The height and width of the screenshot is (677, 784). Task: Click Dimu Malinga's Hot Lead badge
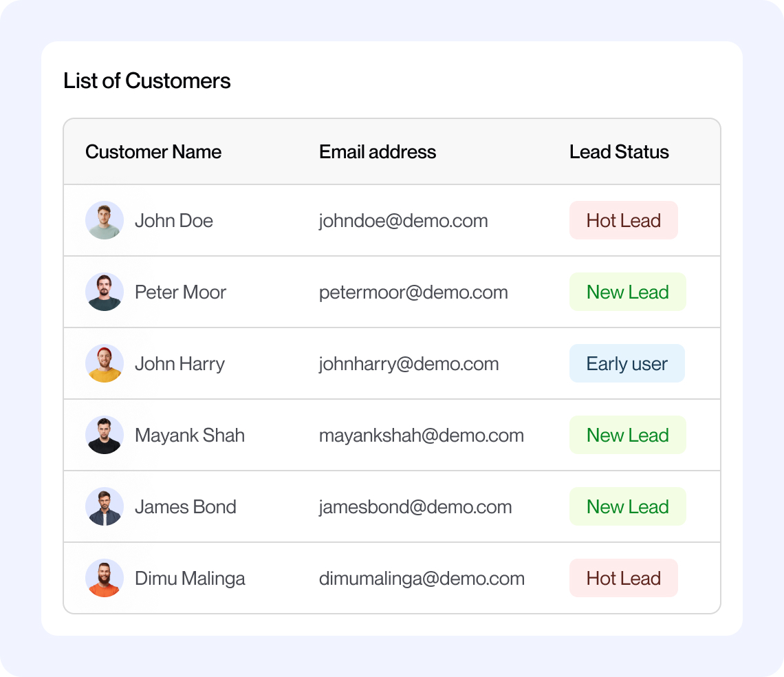point(623,578)
